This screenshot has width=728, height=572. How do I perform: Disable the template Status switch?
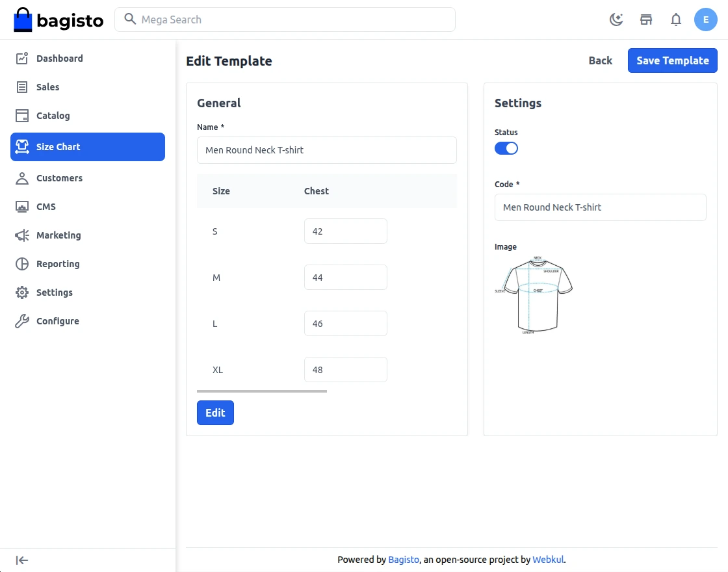506,148
